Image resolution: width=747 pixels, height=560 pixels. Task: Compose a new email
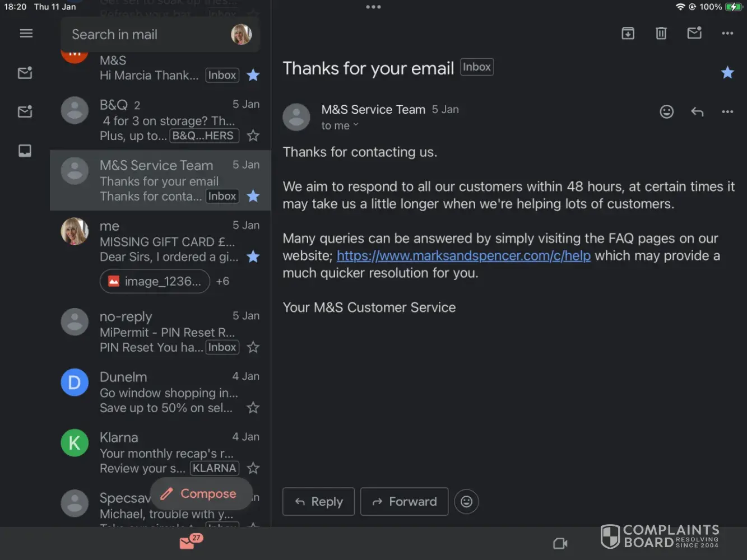pyautogui.click(x=201, y=493)
